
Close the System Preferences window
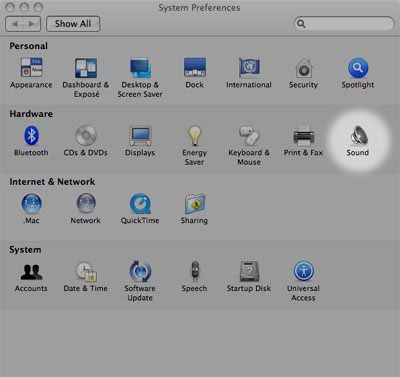(x=11, y=7)
